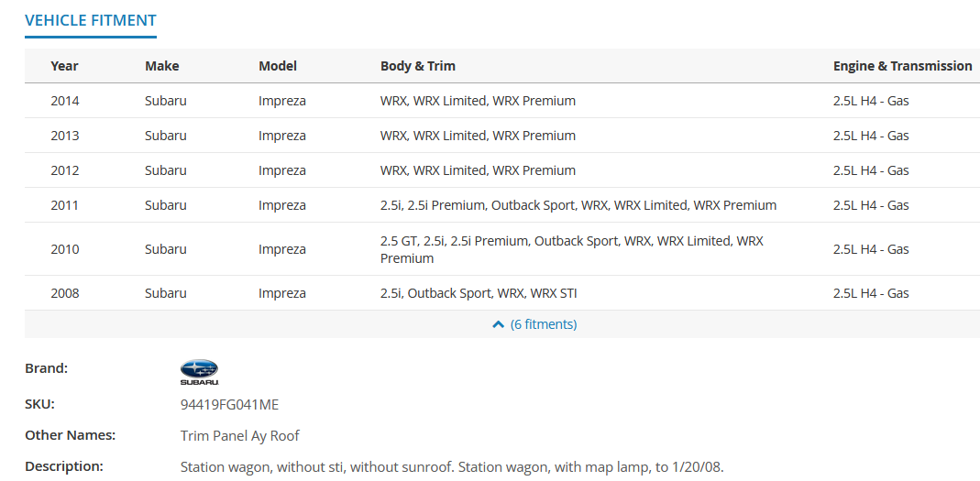Viewport: 980px width, 481px height.
Task: Click the 2.5L H4 - Gas cell for 2008
Action: [871, 293]
